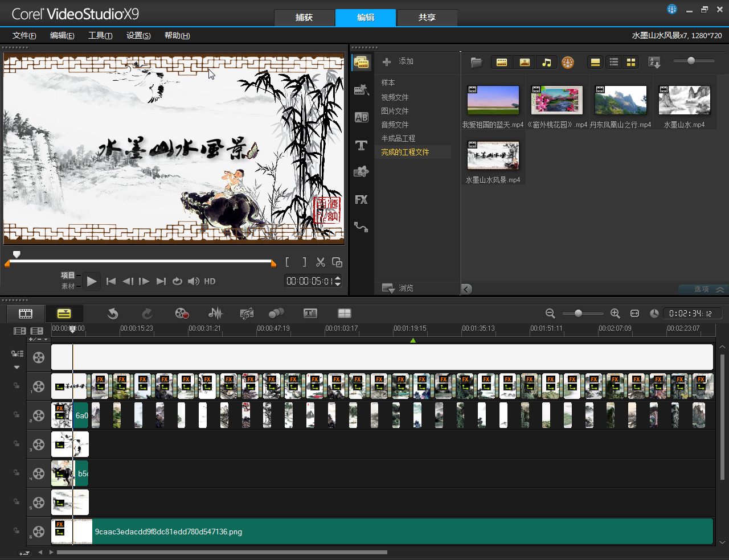Click the Undo arrow in timeline toolbar

click(x=113, y=314)
